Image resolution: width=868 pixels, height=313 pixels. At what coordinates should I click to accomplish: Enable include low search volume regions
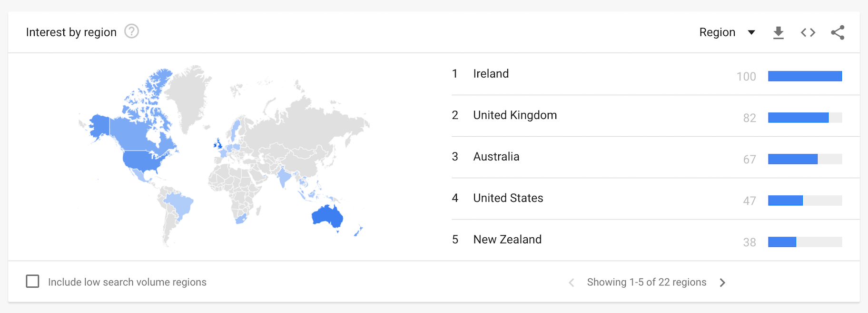(33, 282)
